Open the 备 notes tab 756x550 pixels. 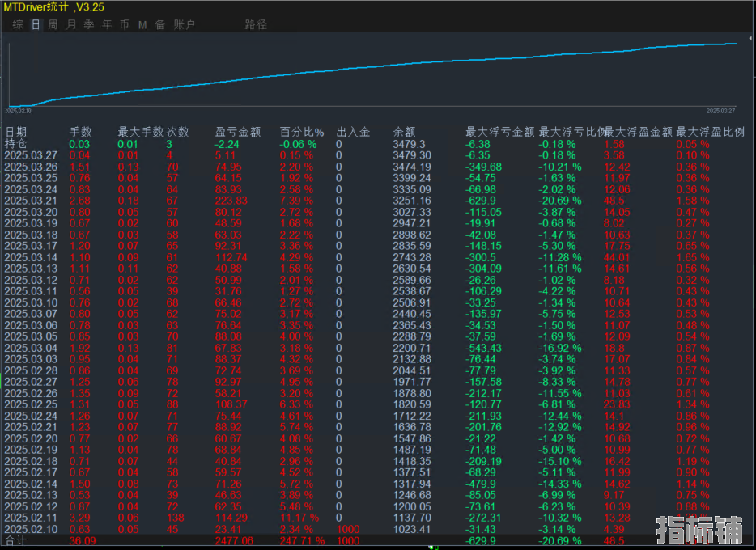pyautogui.click(x=160, y=24)
